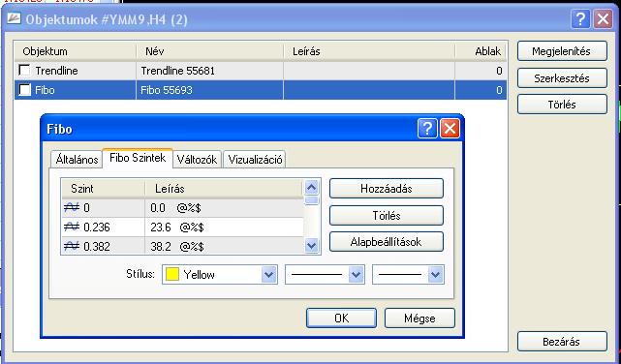
Task: Select the 'Trendline 55681' name cell
Action: pyautogui.click(x=210, y=71)
